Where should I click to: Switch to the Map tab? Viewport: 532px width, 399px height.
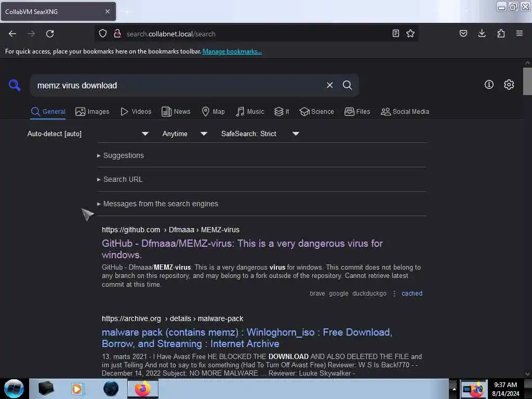tap(213, 112)
